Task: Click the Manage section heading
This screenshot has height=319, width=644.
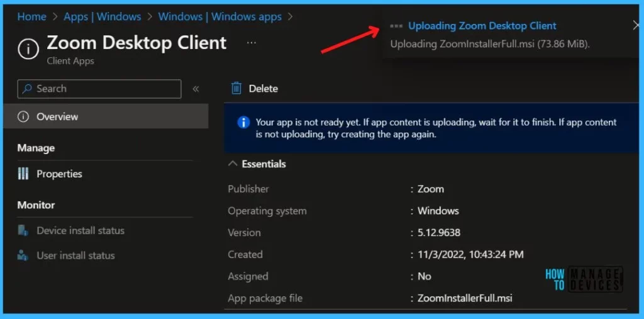Action: (x=36, y=148)
